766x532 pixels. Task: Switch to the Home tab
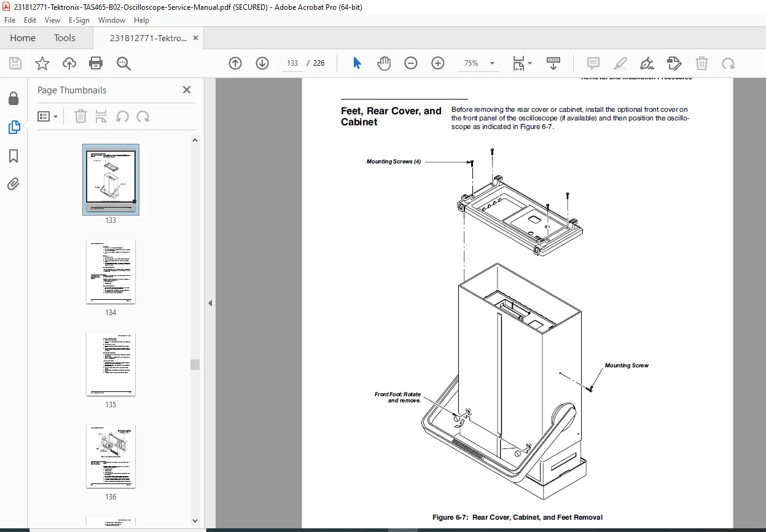pyautogui.click(x=23, y=38)
